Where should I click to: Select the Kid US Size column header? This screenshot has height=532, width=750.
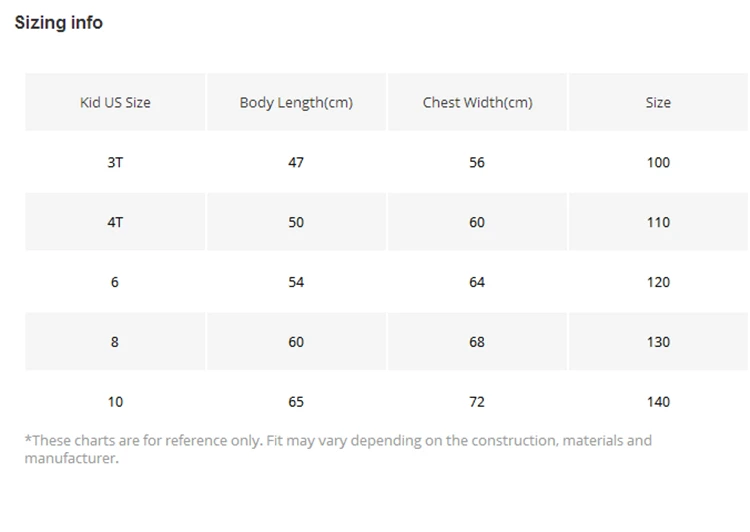(115, 102)
